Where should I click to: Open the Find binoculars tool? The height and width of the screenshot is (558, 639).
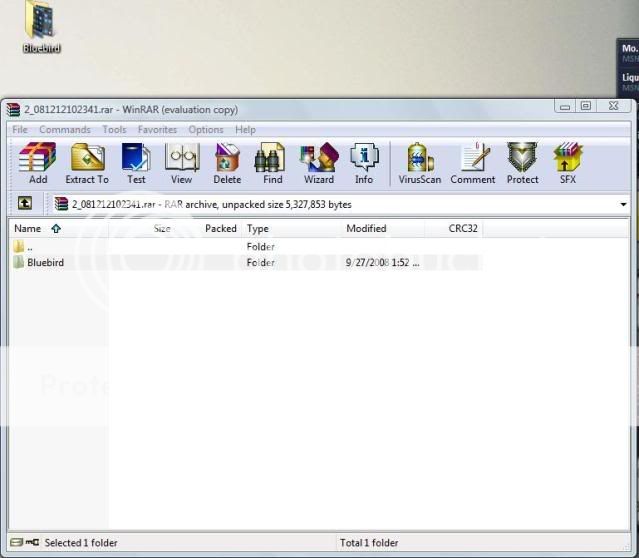(x=272, y=163)
